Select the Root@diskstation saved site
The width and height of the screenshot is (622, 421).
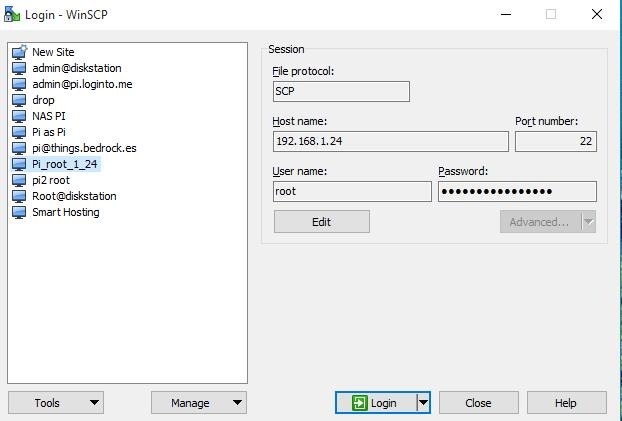coord(73,196)
